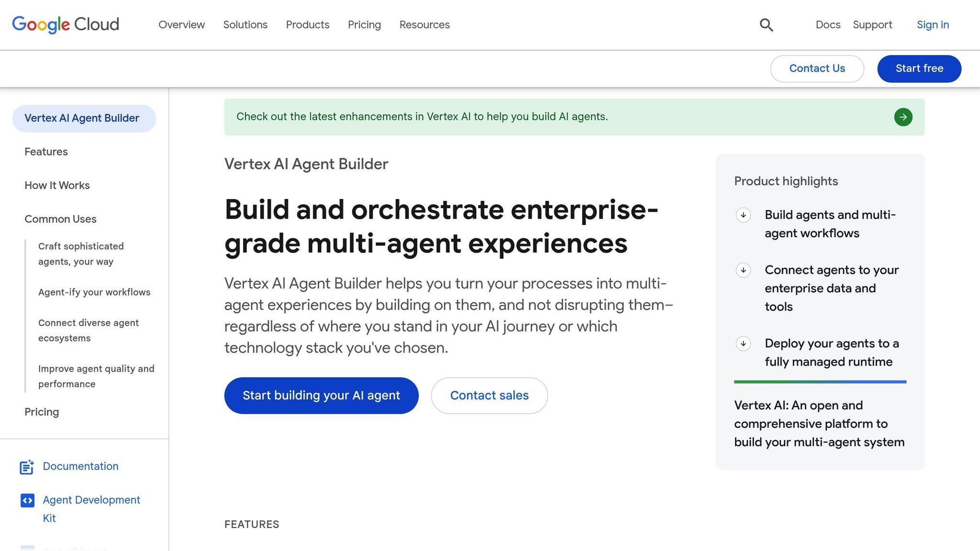Image resolution: width=980 pixels, height=551 pixels.
Task: Expand 'Deploy your agents to a fully managed runtime' arrow
Action: [743, 343]
